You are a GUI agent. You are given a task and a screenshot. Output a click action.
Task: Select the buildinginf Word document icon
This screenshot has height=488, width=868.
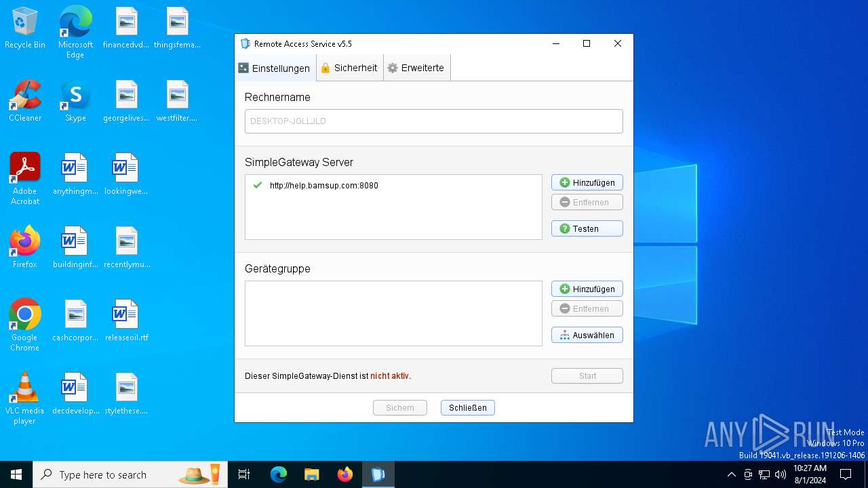click(75, 247)
